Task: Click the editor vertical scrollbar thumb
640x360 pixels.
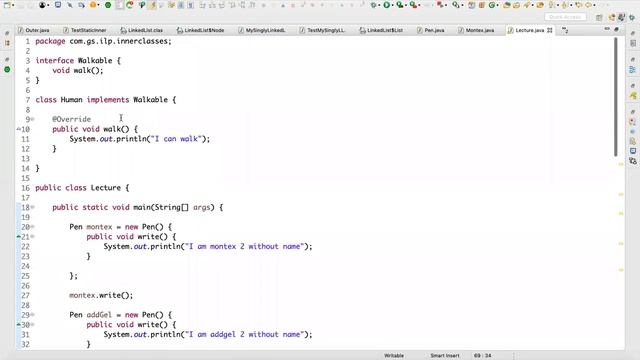Action: pyautogui.click(x=616, y=97)
